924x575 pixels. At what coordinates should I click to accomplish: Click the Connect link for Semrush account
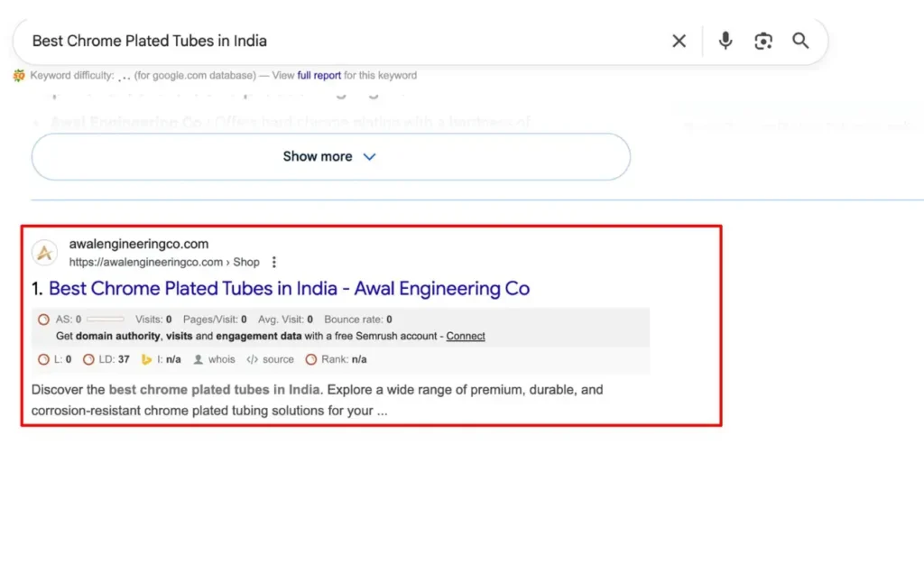[x=466, y=336]
